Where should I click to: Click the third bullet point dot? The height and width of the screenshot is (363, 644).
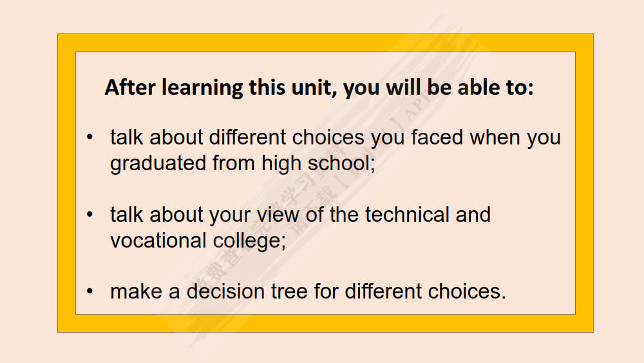91,291
